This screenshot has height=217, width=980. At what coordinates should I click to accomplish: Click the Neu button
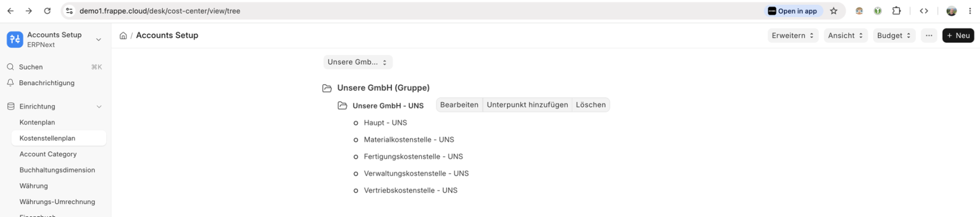(x=958, y=36)
